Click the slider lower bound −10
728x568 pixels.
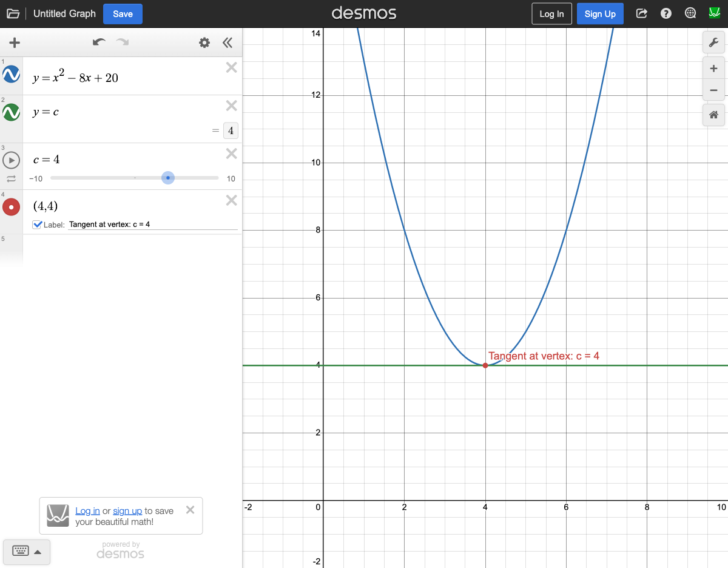36,178
